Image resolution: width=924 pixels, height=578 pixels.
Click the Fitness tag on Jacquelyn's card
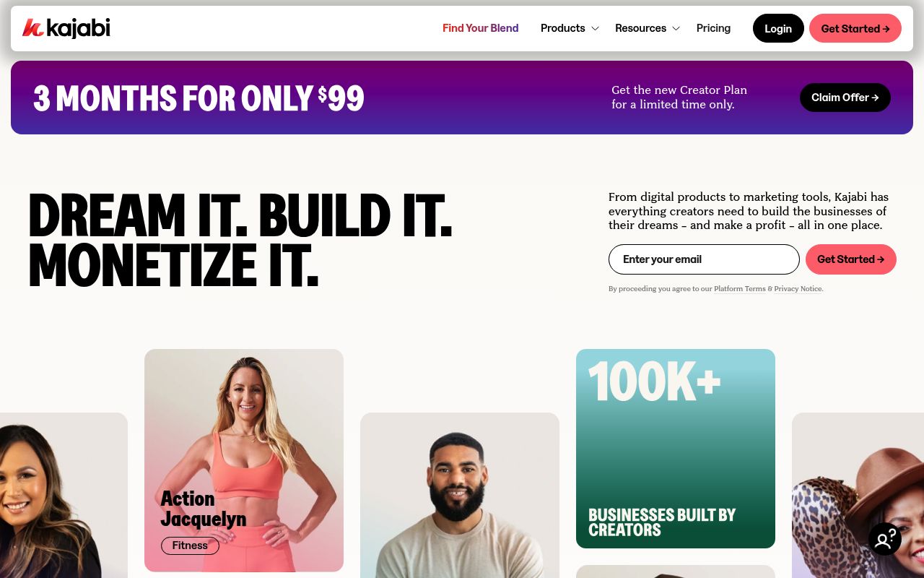[x=190, y=545]
